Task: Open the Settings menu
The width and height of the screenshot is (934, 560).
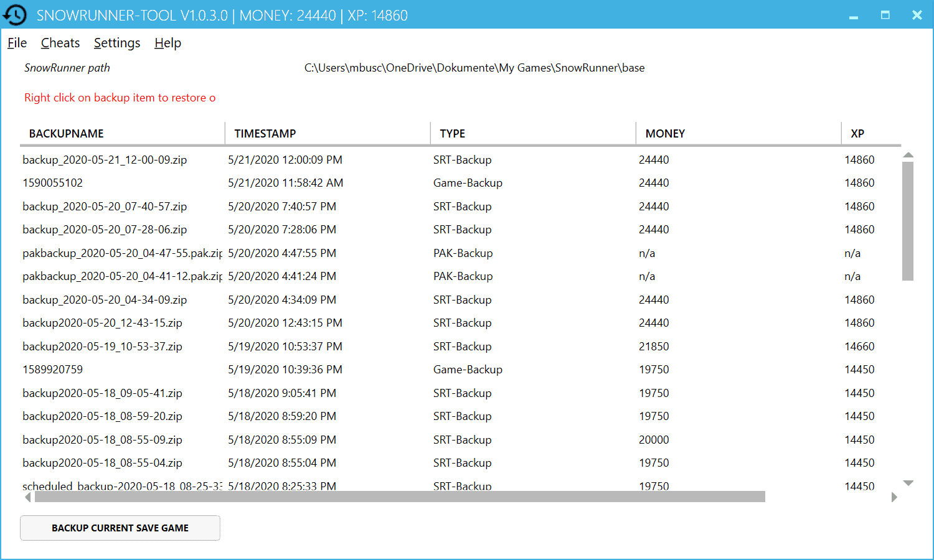Action: point(117,43)
